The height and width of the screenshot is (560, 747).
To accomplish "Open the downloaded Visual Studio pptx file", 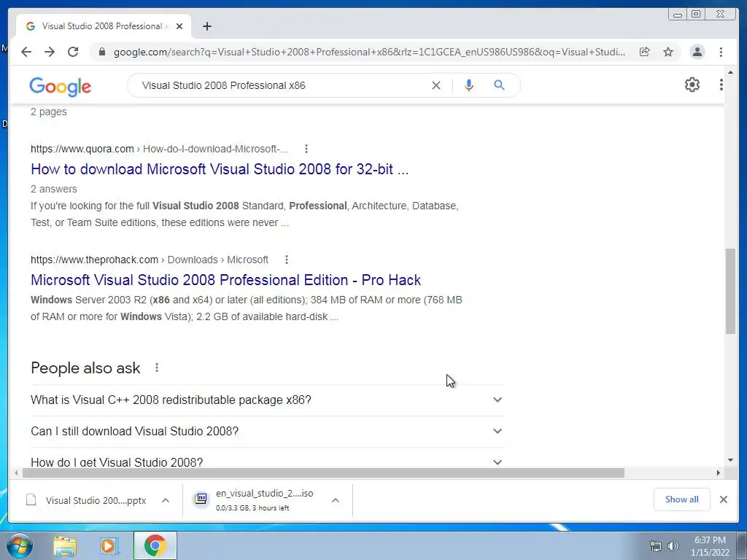I will pos(86,500).
